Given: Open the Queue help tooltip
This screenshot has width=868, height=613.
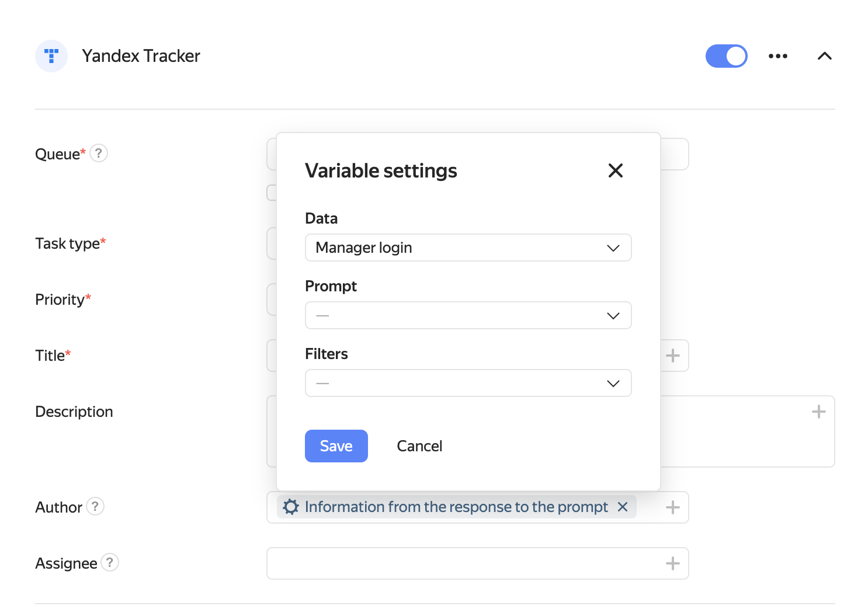Looking at the screenshot, I should pyautogui.click(x=98, y=153).
